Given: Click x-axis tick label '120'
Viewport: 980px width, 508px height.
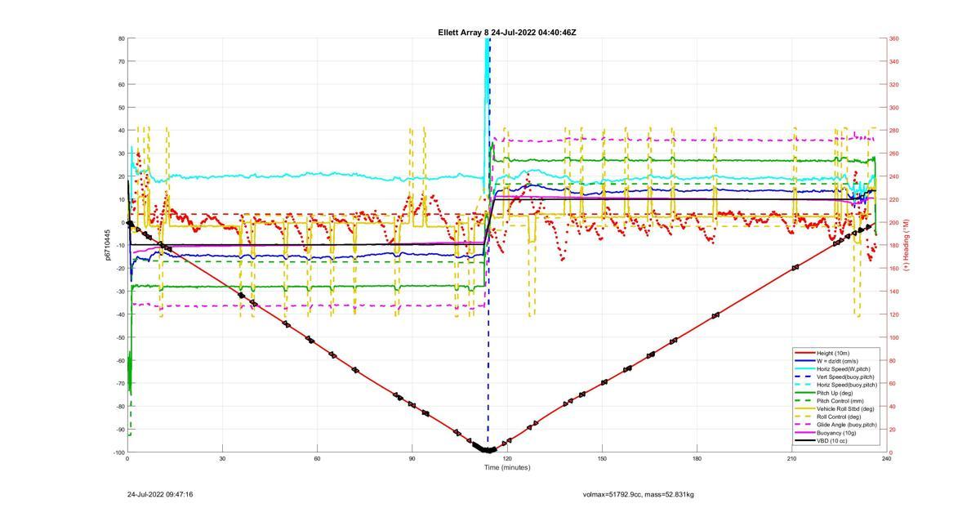Looking at the screenshot, I should [507, 459].
